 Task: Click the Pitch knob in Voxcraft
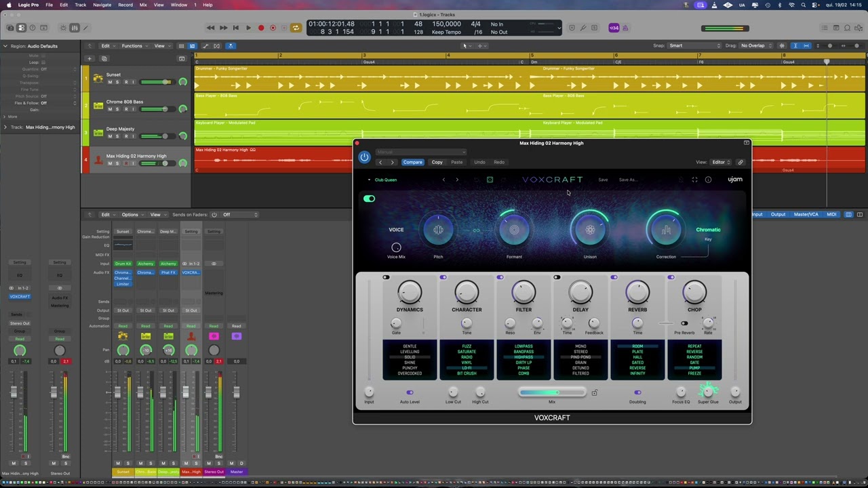pos(438,230)
